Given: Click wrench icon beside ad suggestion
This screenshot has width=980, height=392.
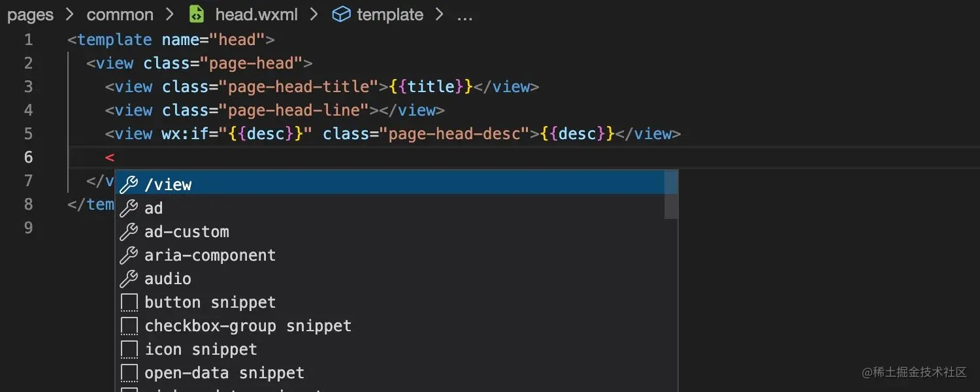Looking at the screenshot, I should point(129,208).
